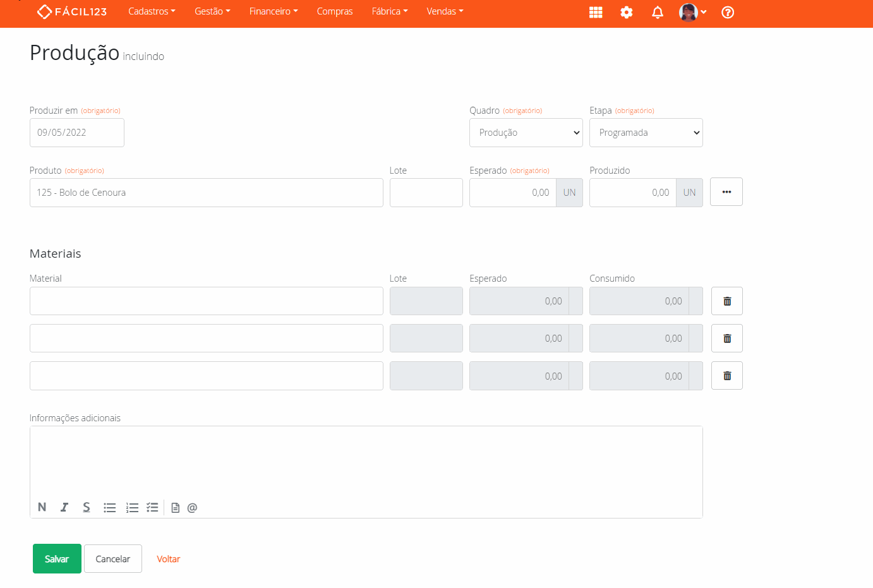Click the Produzido quantity field
Image resolution: width=873 pixels, height=588 pixels.
(633, 193)
